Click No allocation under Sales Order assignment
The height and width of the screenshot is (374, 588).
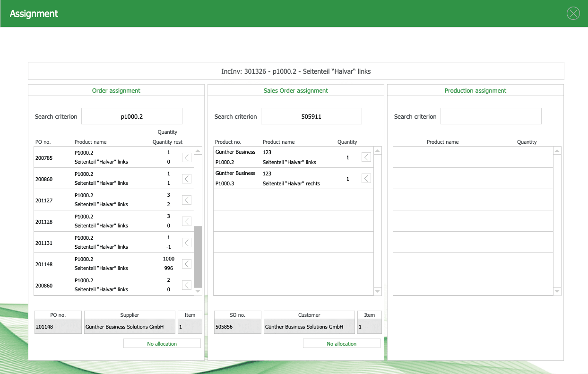click(341, 344)
